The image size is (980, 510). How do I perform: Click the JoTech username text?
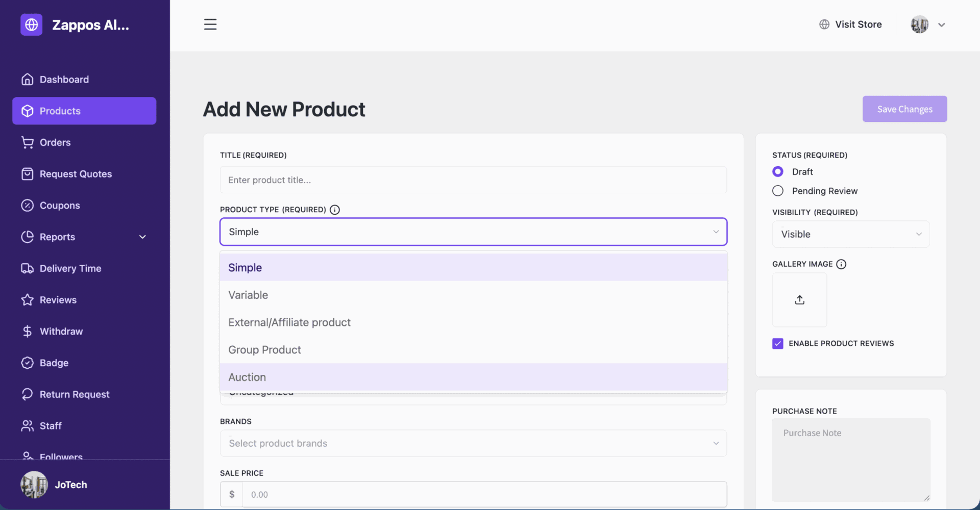[x=71, y=485]
